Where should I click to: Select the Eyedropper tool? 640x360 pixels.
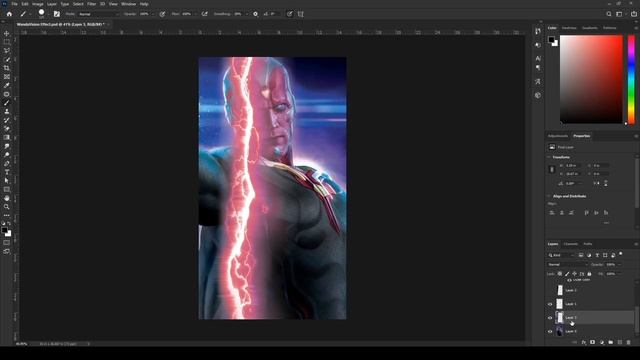[7, 85]
